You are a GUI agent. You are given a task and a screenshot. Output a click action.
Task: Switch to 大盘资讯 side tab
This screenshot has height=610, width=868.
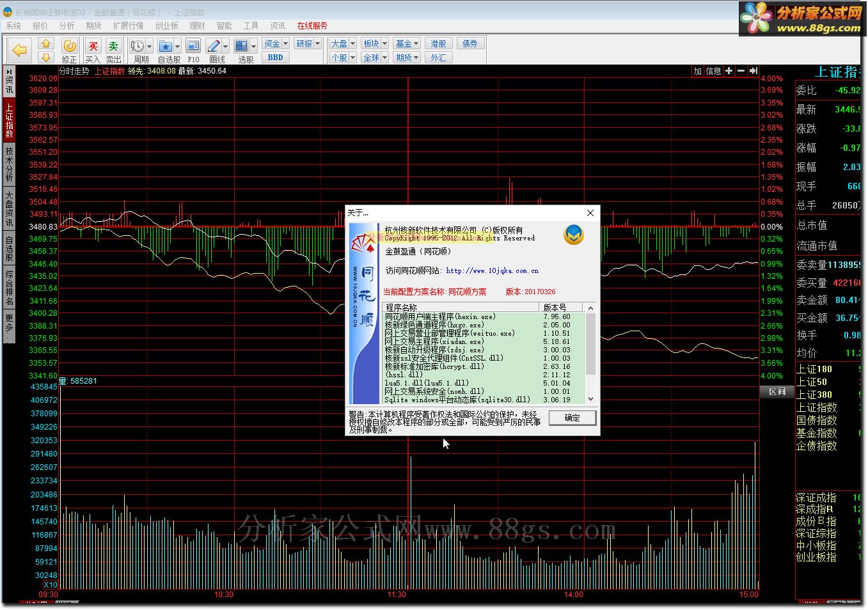(9, 208)
